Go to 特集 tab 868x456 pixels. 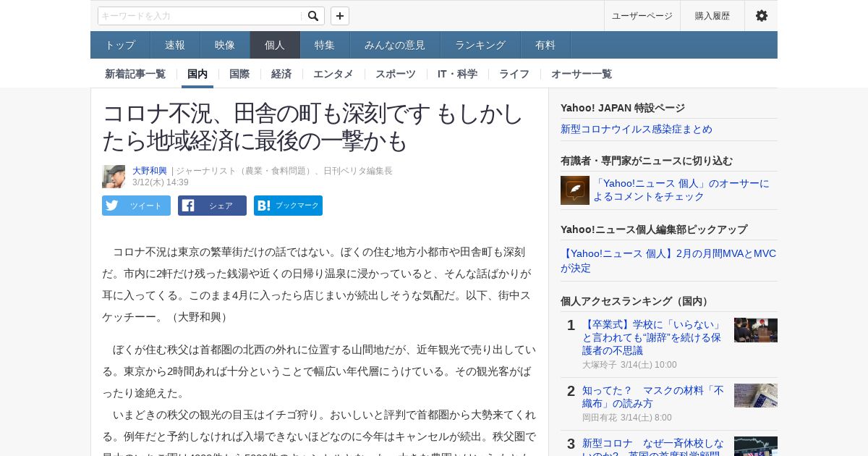coord(325,45)
